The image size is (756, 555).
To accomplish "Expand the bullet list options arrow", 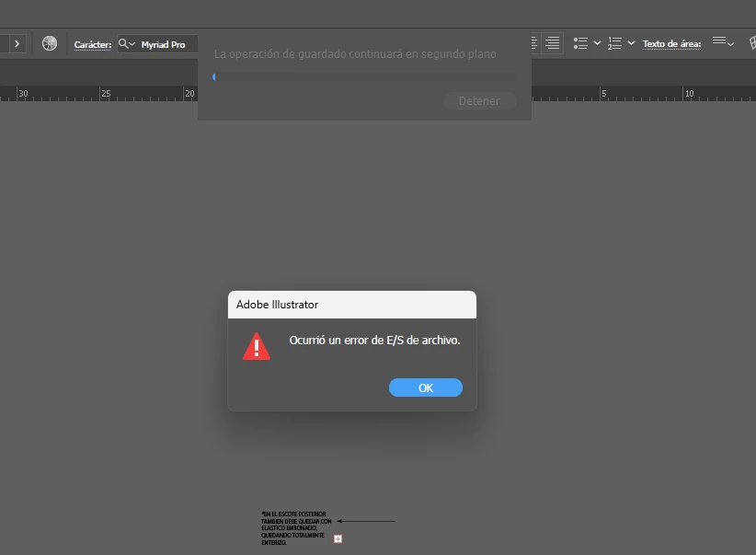I will (x=597, y=43).
